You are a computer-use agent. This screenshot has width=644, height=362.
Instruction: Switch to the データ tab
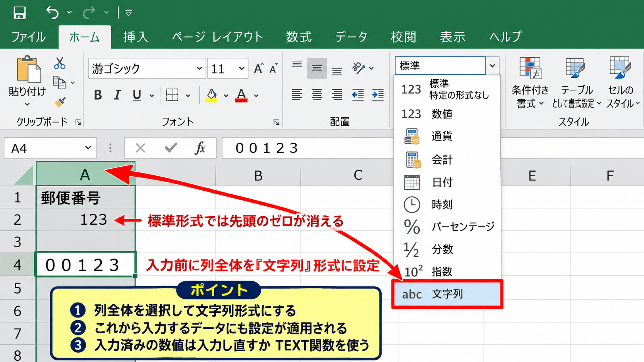(x=351, y=37)
